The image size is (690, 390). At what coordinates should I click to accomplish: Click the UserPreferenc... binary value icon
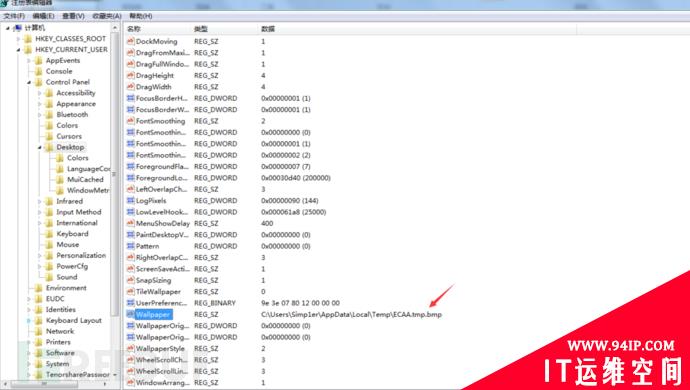pos(130,303)
